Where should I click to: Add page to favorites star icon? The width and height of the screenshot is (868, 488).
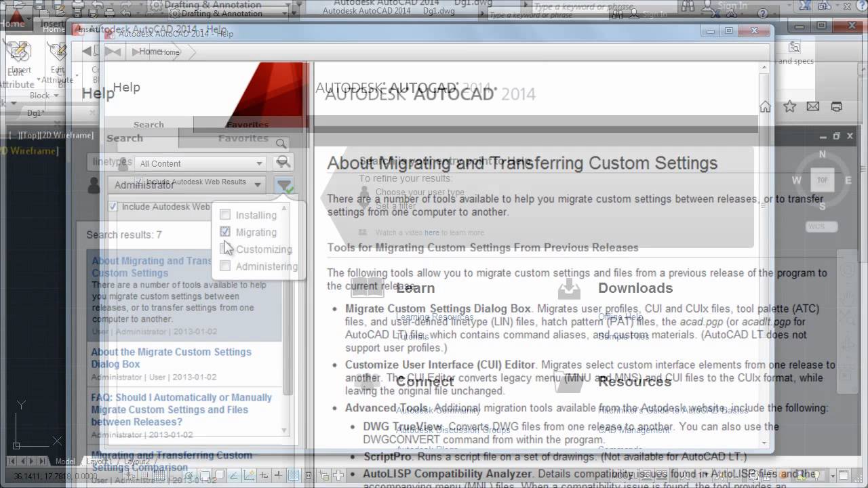coord(789,106)
